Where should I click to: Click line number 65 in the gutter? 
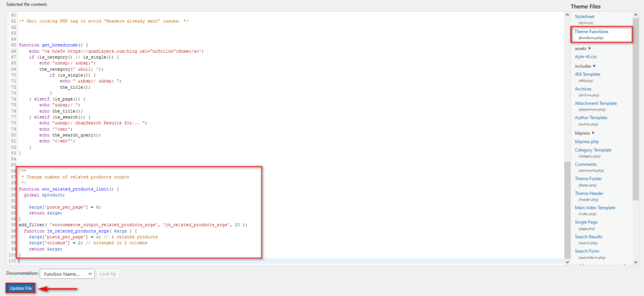(14, 45)
